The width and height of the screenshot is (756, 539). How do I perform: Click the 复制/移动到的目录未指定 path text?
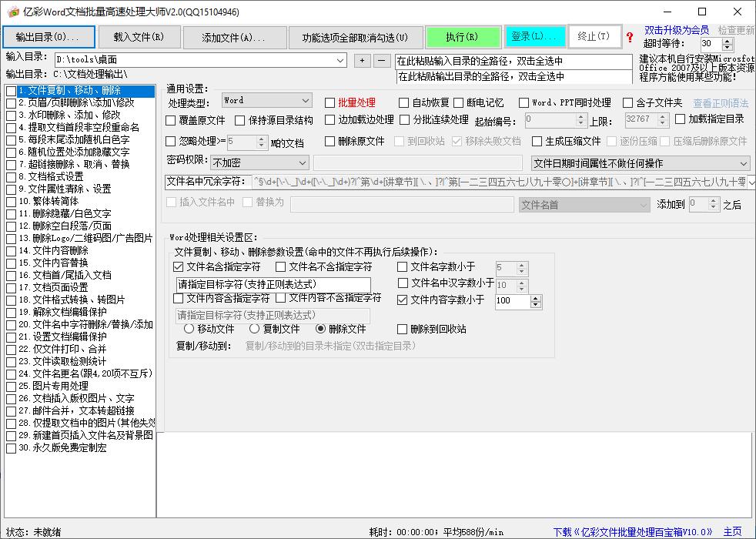(x=330, y=346)
